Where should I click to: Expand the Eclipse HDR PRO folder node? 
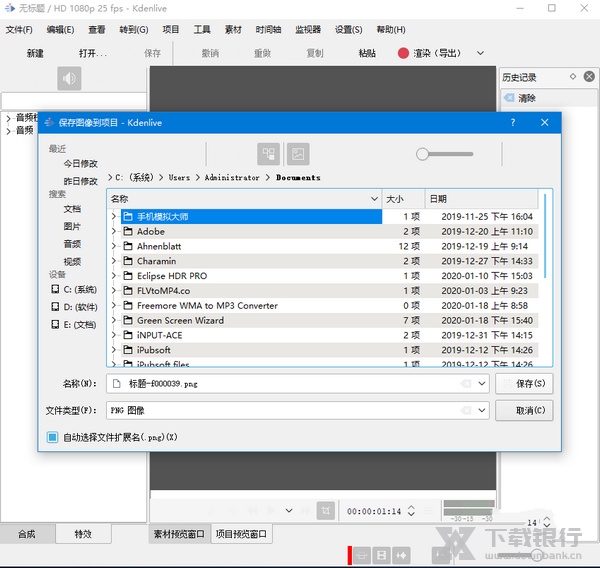click(114, 276)
